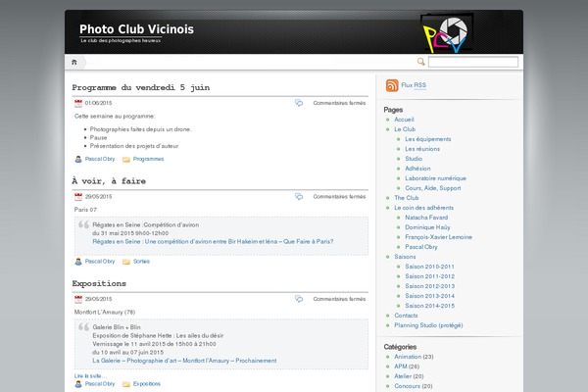Open Dominique Haüy member page
Image resolution: width=588 pixels, height=392 pixels.
pos(427,227)
